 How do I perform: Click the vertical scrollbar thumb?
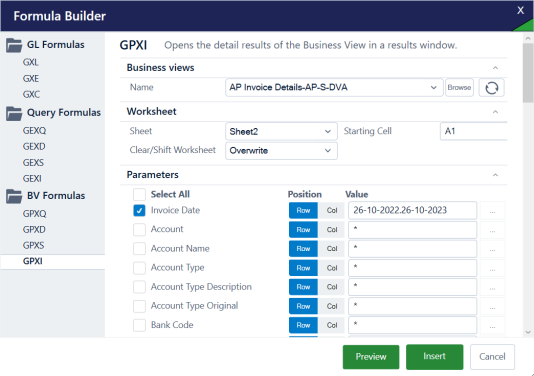528,73
